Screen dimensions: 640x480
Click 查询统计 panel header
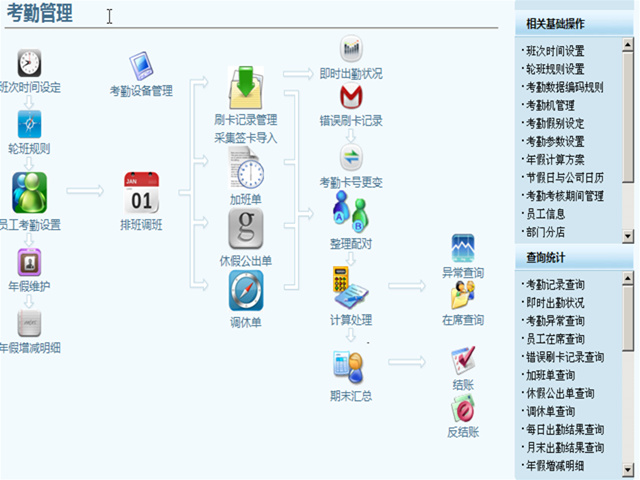click(574, 258)
